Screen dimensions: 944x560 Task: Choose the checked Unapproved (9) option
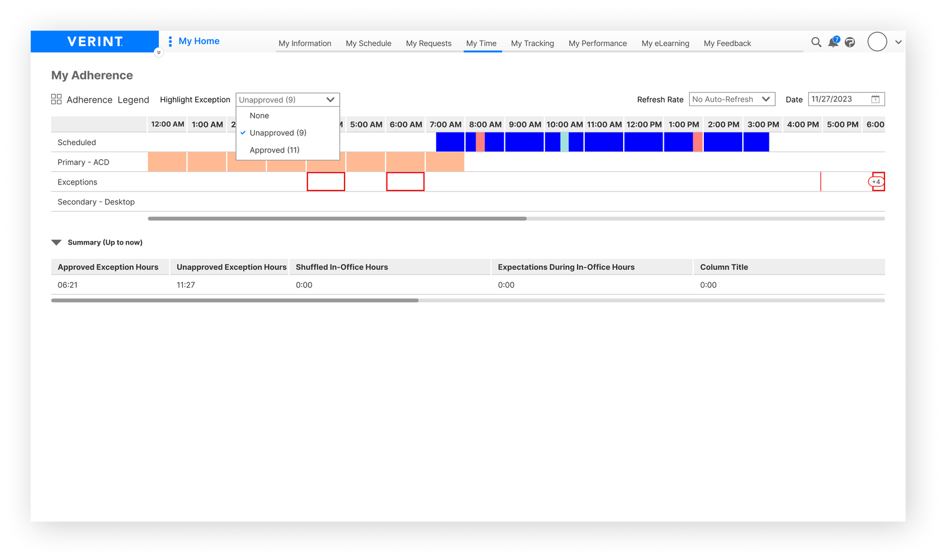(278, 133)
